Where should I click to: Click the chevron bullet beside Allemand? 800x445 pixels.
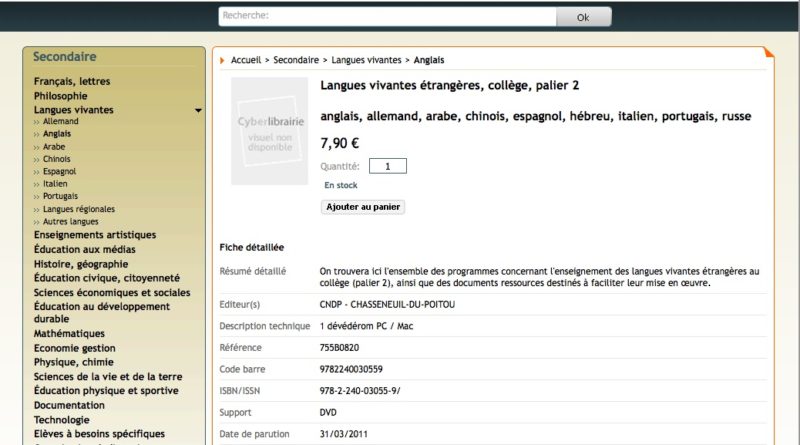(36, 122)
